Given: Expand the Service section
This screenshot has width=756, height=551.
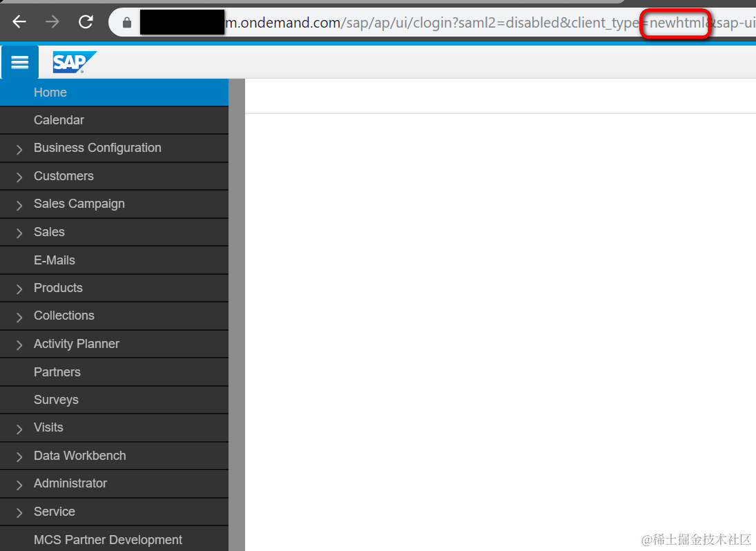Looking at the screenshot, I should click(x=54, y=512).
